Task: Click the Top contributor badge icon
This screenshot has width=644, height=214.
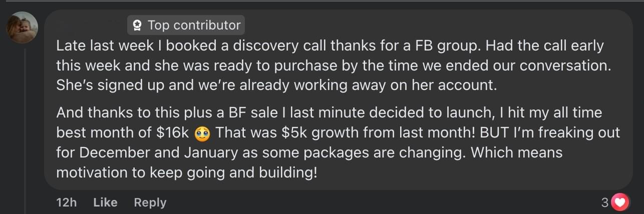Action: tap(137, 25)
